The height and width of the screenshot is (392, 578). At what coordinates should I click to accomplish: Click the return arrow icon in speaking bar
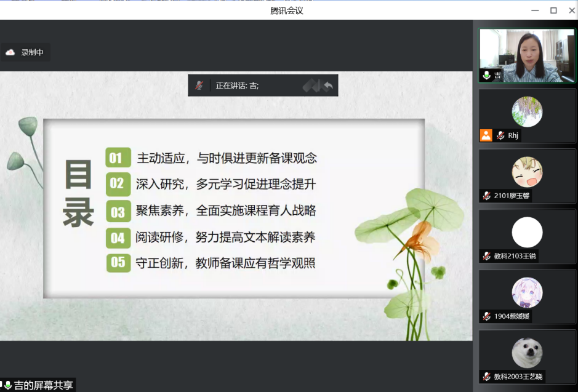pyautogui.click(x=328, y=86)
